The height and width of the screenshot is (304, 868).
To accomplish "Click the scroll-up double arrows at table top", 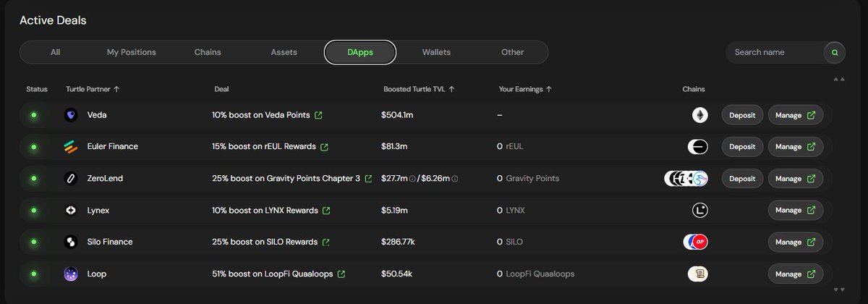I will [x=838, y=78].
